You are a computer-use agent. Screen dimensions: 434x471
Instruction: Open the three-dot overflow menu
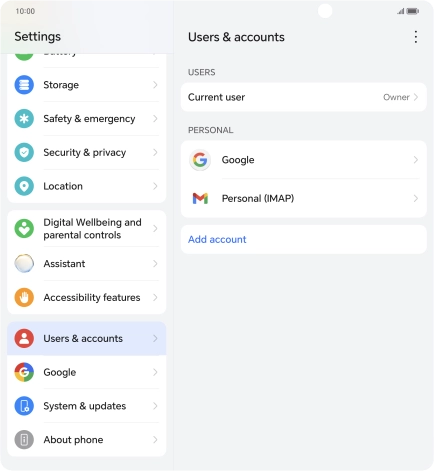[415, 37]
